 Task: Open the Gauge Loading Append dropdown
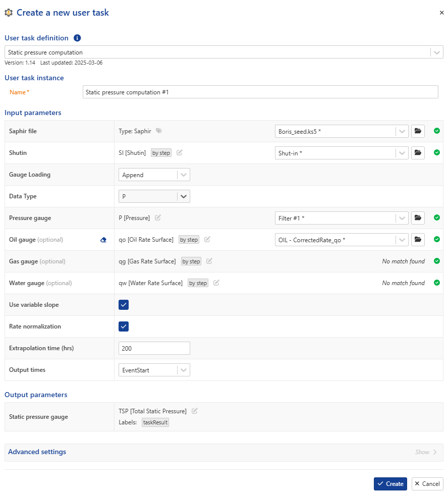point(154,175)
